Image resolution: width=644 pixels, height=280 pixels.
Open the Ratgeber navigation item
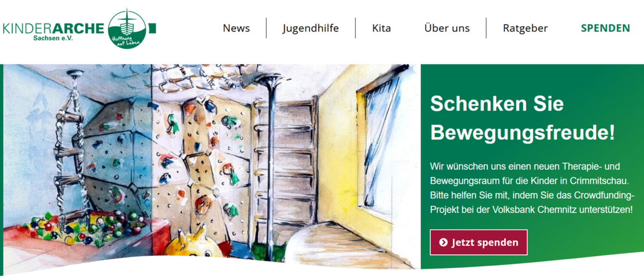coord(526,28)
